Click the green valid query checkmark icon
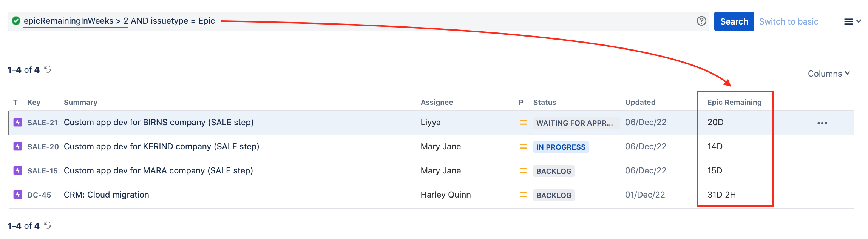The width and height of the screenshot is (868, 239). tap(16, 21)
